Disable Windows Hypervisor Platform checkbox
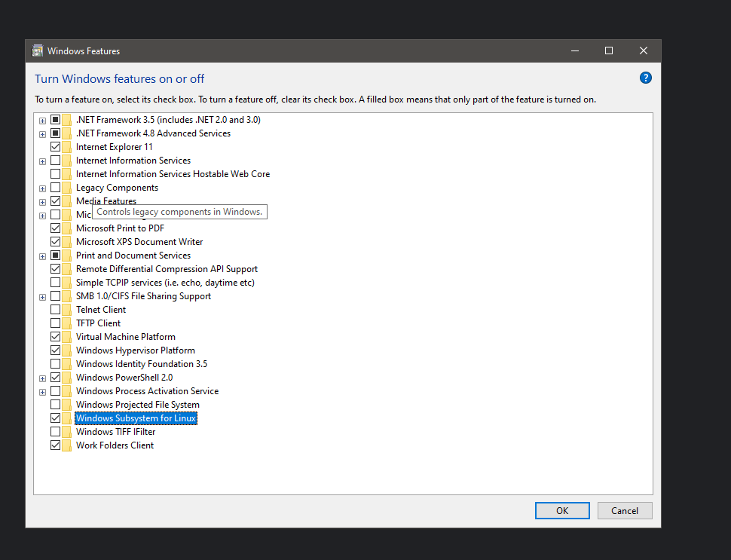The height and width of the screenshot is (560, 731). (x=55, y=350)
